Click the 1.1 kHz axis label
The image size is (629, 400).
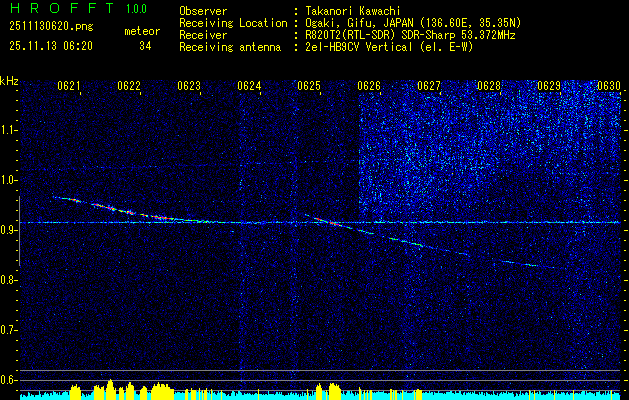(x=8, y=130)
